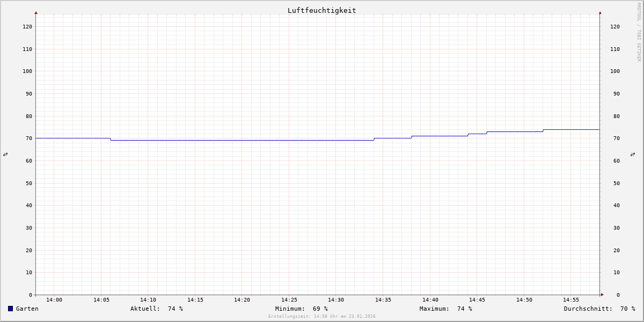This screenshot has width=644, height=322.
Task: Click the 100 label on right axis
Action: tap(615, 71)
